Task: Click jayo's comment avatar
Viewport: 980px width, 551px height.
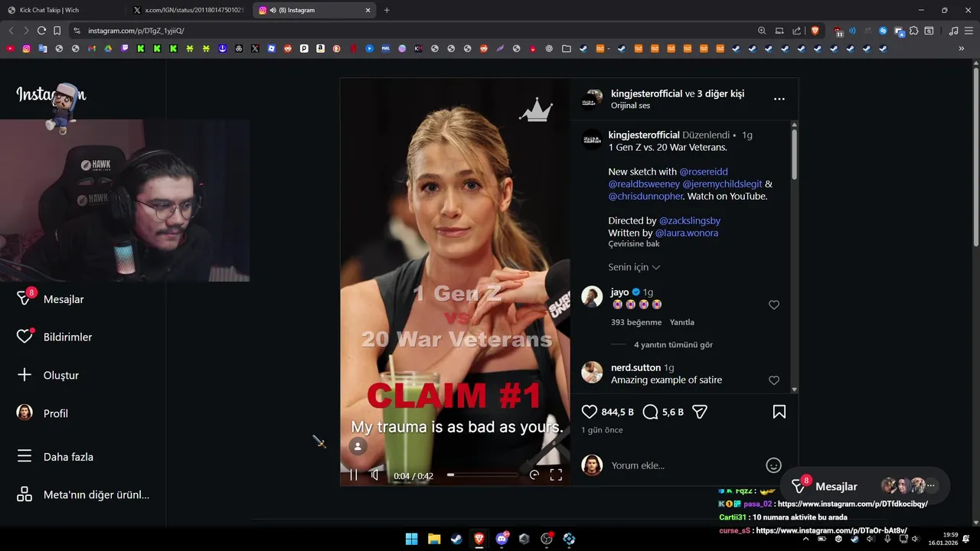Action: [x=592, y=296]
